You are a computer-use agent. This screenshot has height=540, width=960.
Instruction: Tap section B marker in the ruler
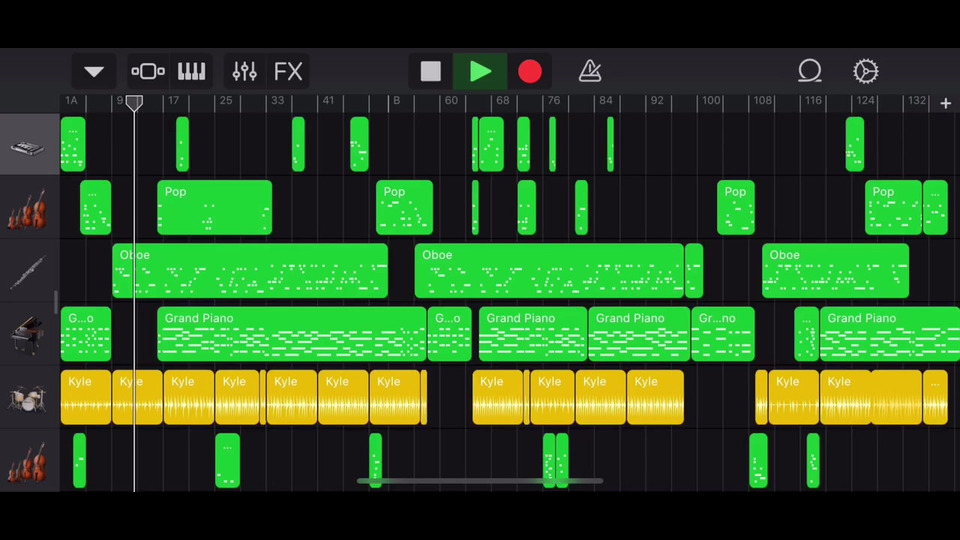coord(396,100)
